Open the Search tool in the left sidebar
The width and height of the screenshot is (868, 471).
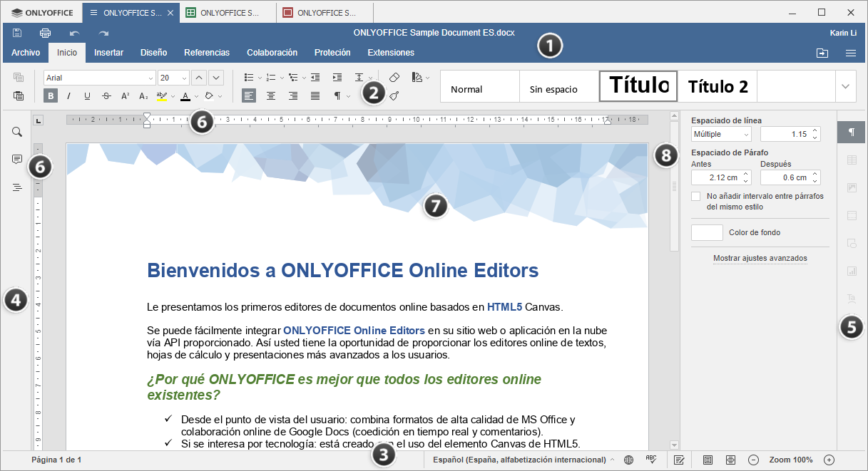(x=16, y=131)
